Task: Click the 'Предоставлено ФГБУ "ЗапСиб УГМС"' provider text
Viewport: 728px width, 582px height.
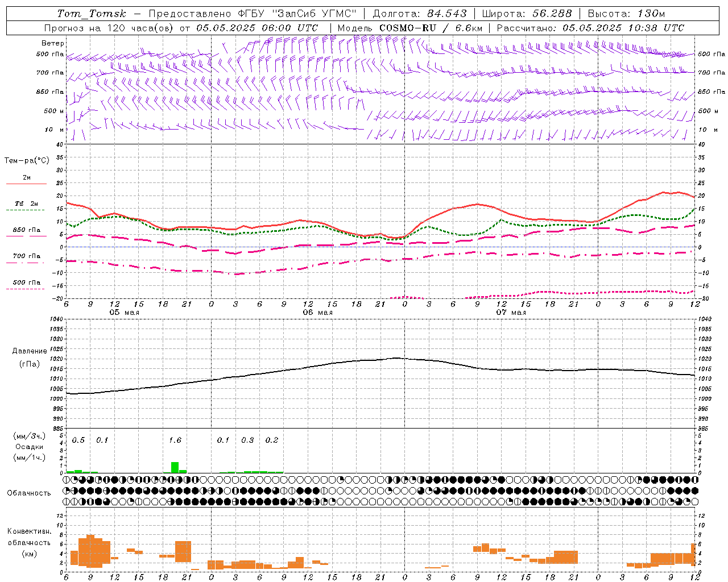Action: [x=253, y=14]
